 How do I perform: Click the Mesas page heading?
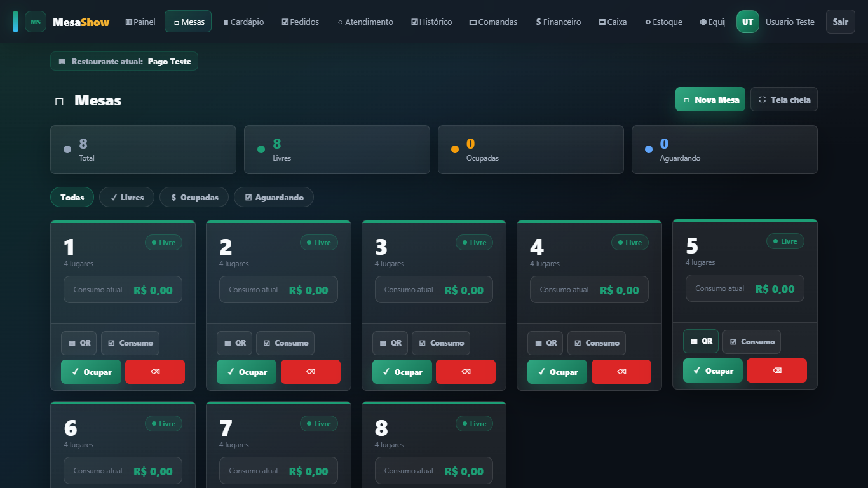pyautogui.click(x=97, y=100)
